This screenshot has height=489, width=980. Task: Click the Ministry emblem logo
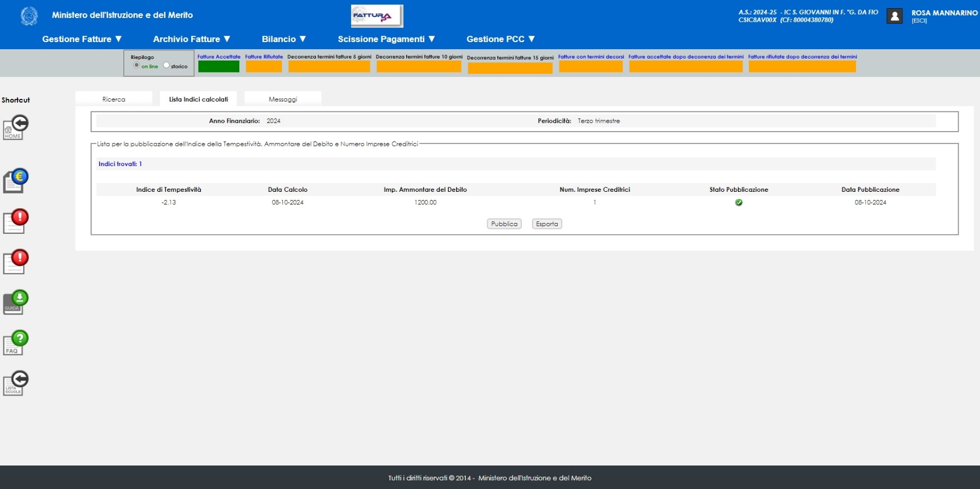[x=29, y=16]
